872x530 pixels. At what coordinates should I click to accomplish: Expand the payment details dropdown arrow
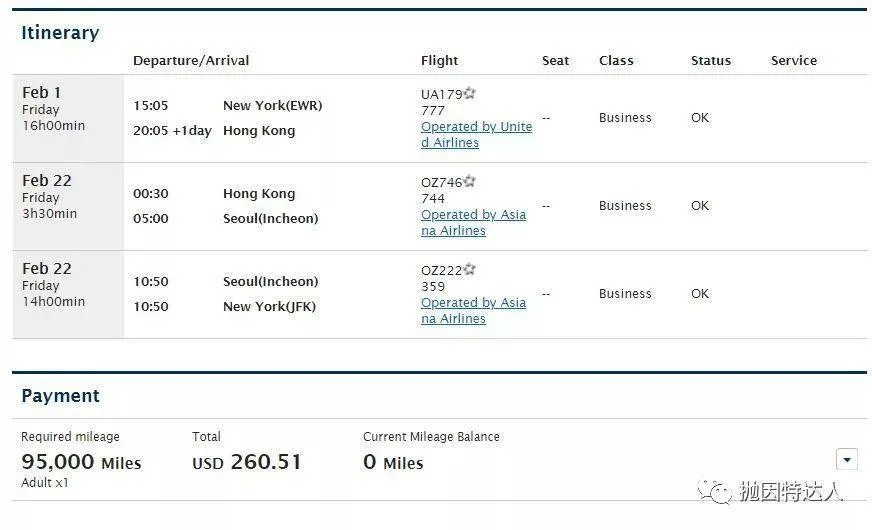tap(846, 459)
